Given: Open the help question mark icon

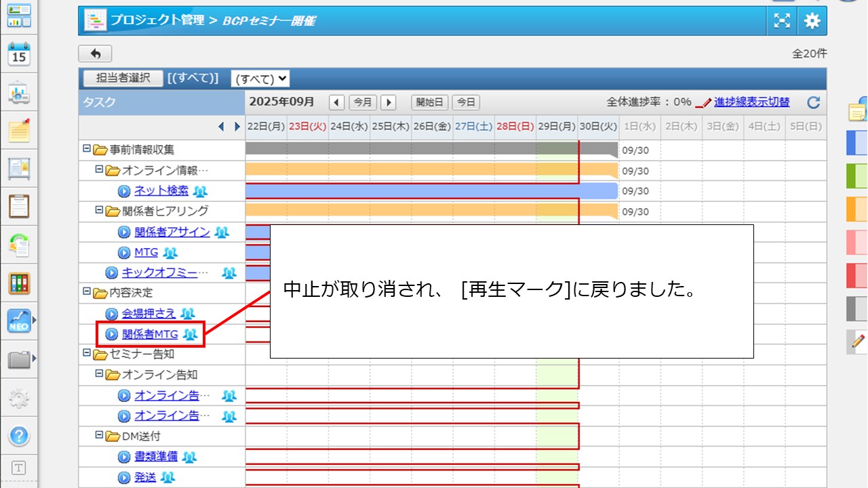Looking at the screenshot, I should [19, 435].
